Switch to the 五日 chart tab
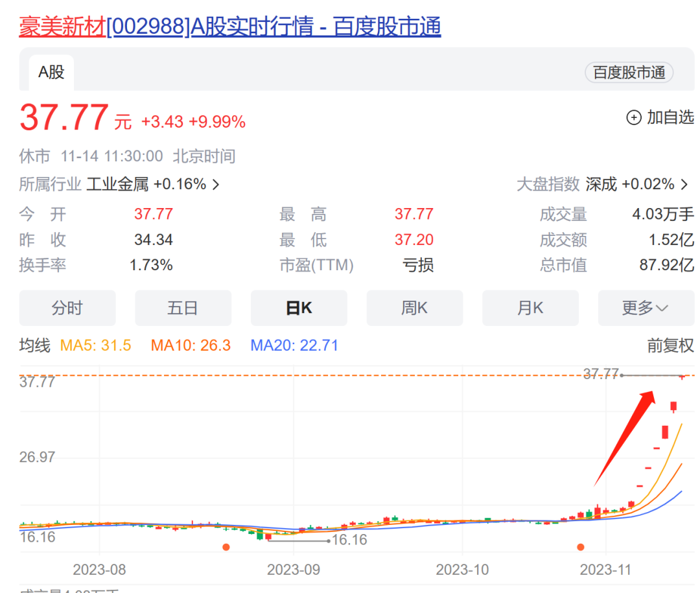 tap(183, 308)
